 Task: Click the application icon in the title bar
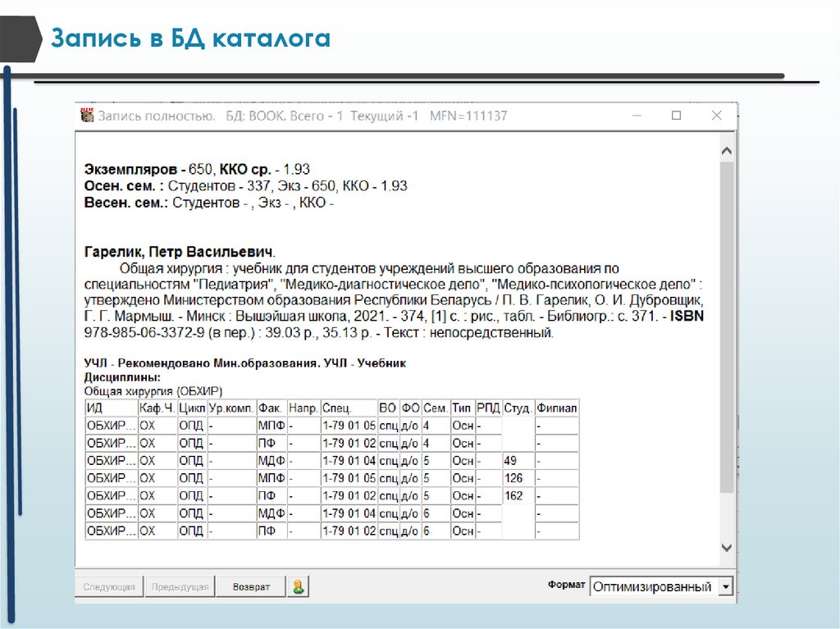tap(87, 116)
